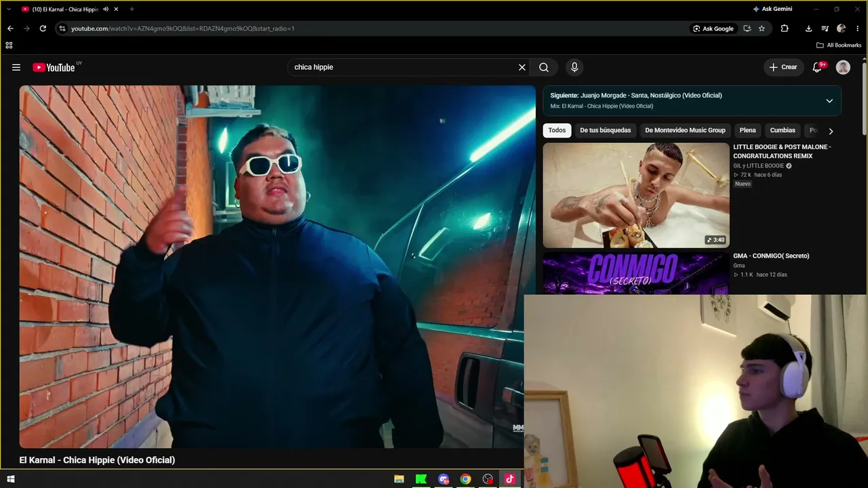Select the Todos filter chip
Screen dimensions: 868x488
(557, 130)
